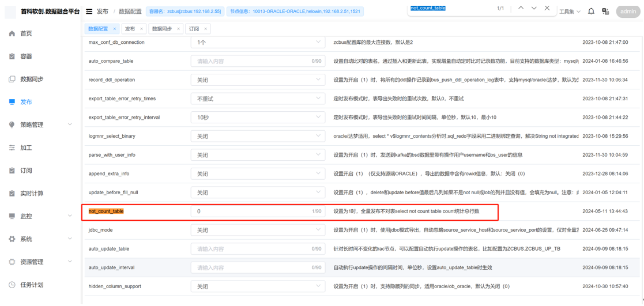
Task: Open 容器 in the sidebar
Action: 26,56
